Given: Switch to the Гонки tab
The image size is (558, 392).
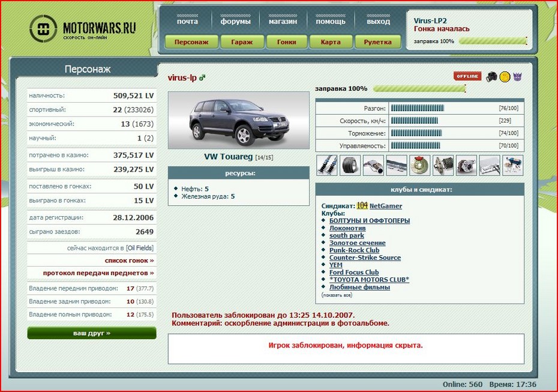Looking at the screenshot, I should click(x=286, y=42).
